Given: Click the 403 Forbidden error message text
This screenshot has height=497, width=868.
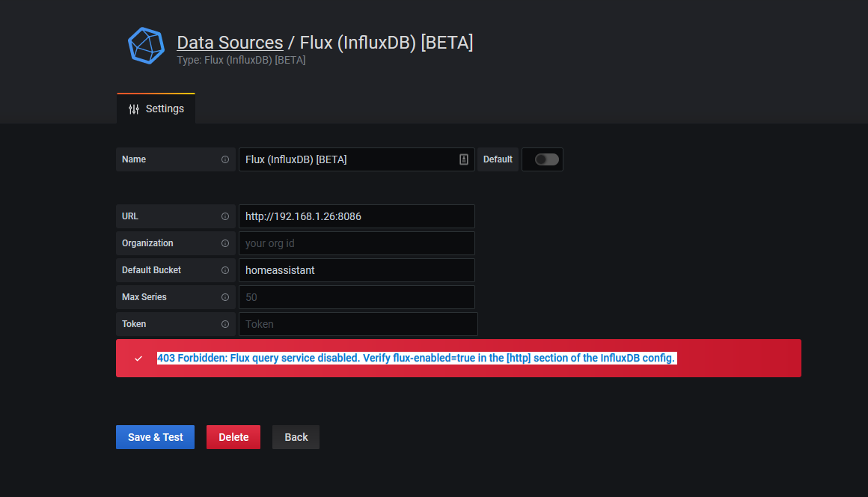Looking at the screenshot, I should coord(416,358).
